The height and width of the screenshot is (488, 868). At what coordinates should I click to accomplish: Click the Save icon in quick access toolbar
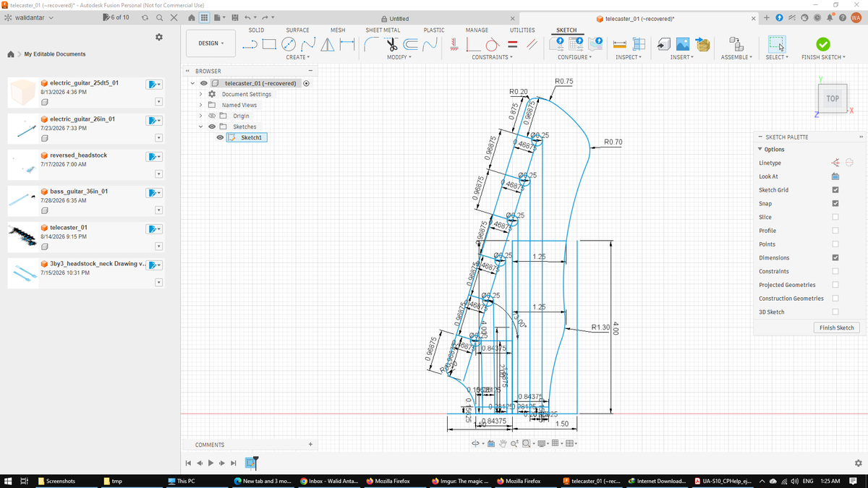235,17
